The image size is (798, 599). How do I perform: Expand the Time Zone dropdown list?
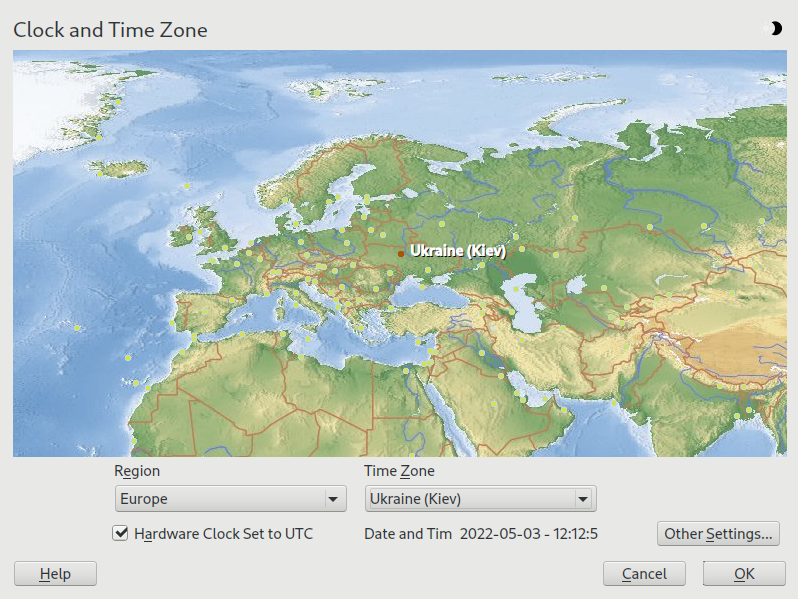coord(480,499)
